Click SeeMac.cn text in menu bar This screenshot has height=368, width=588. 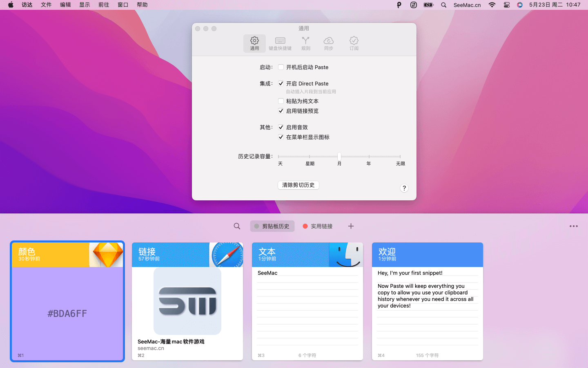pos(467,5)
